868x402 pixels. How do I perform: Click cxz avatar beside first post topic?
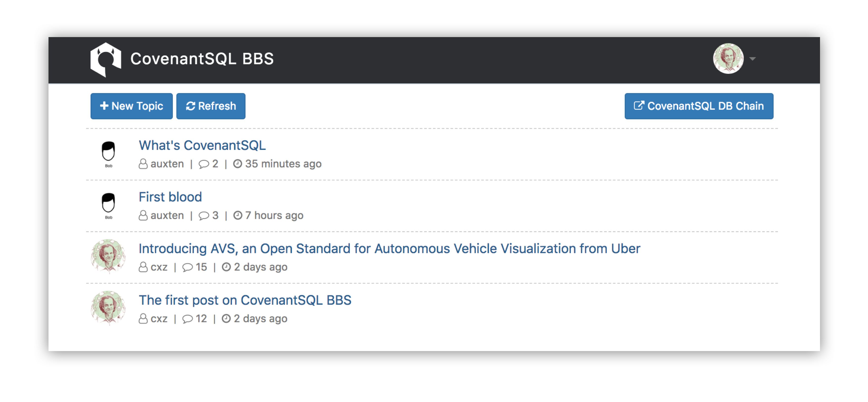(108, 308)
